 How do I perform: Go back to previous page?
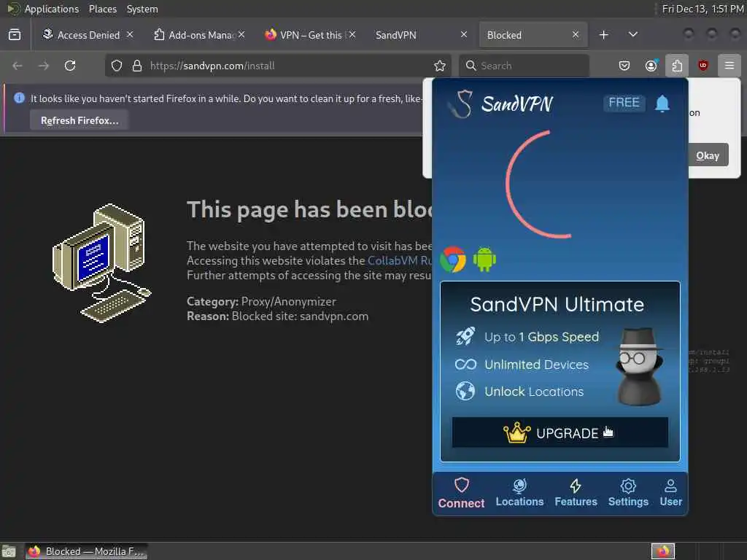(18, 66)
